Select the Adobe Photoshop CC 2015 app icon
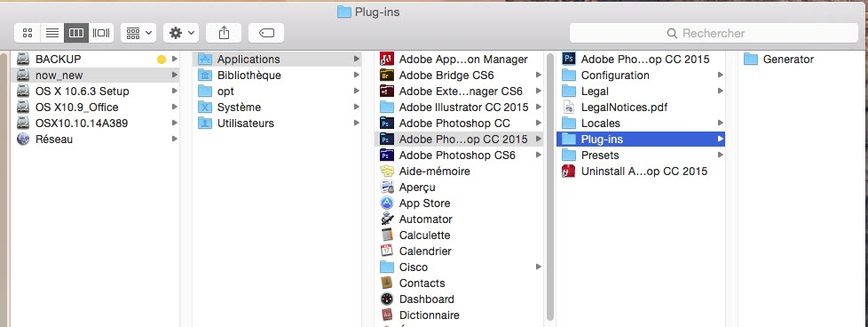The height and width of the screenshot is (327, 868). click(569, 59)
